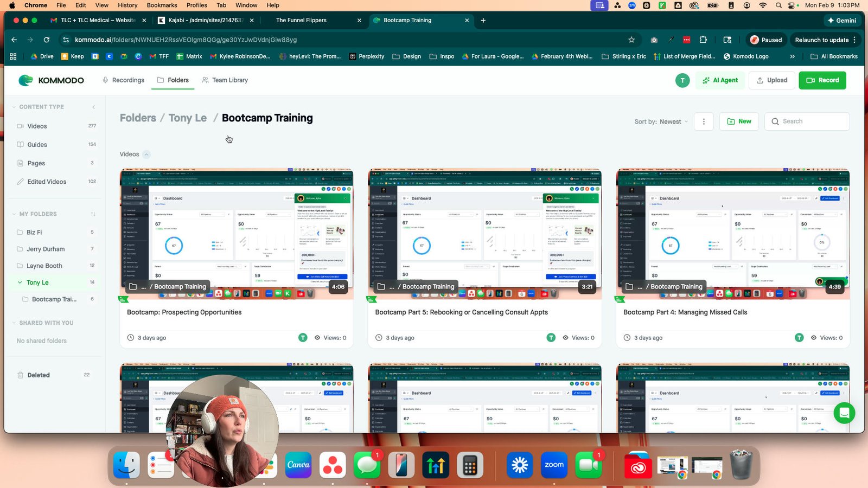This screenshot has width=868, height=488.
Task: Open the three-dot more options menu
Action: 704,121
